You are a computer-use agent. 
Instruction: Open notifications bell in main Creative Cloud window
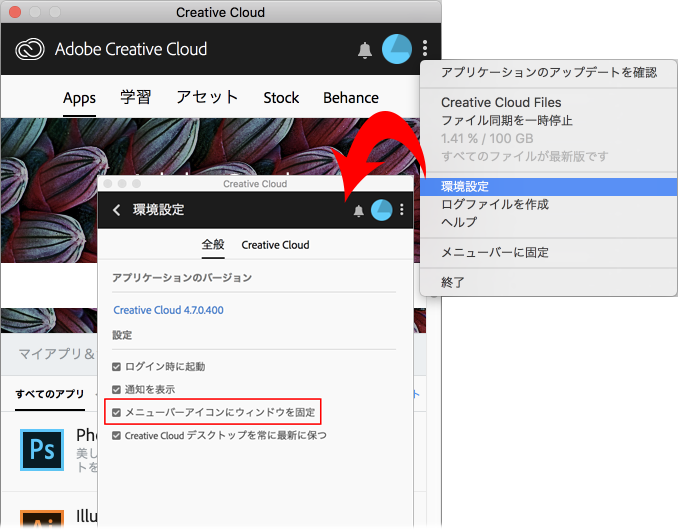[x=365, y=50]
